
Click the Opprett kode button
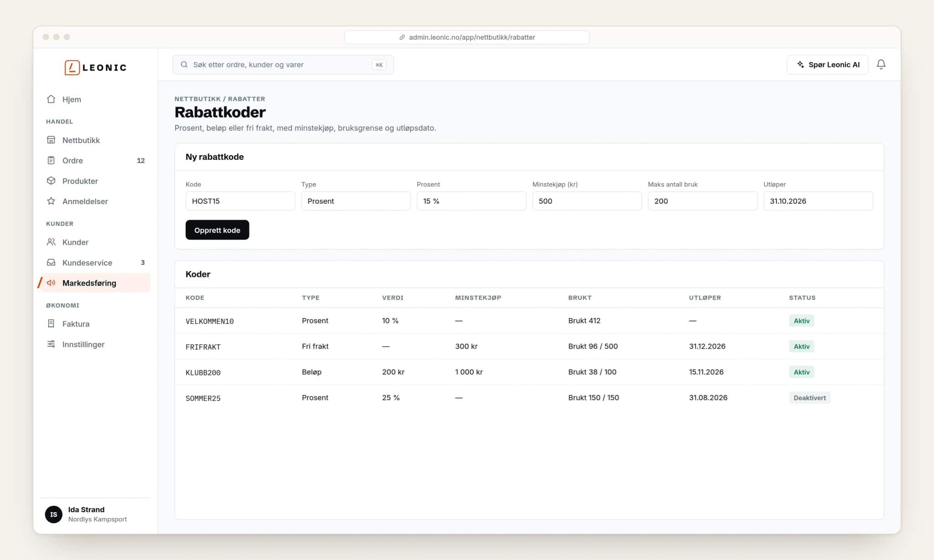tap(217, 230)
